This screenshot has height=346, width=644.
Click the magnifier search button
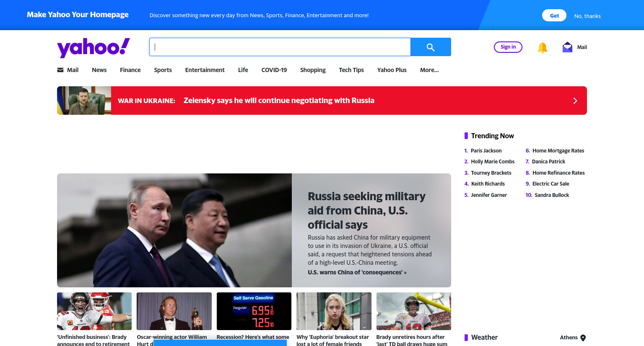click(x=431, y=47)
